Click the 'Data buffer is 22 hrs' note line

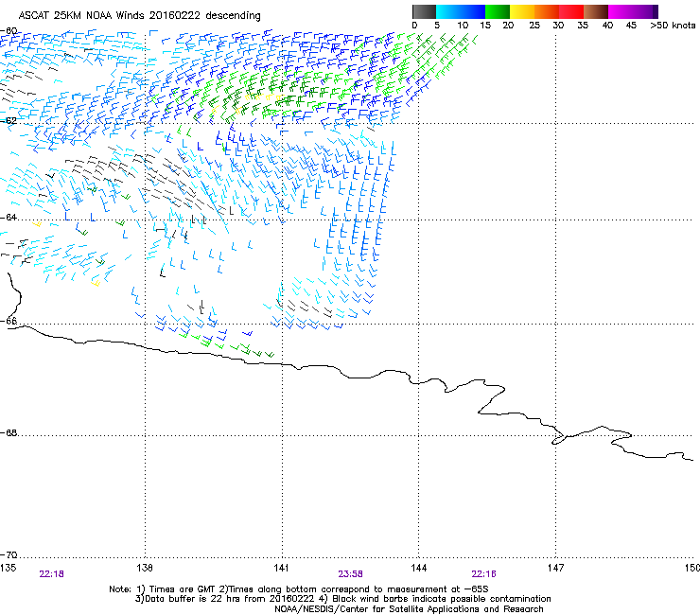pyautogui.click(x=342, y=599)
